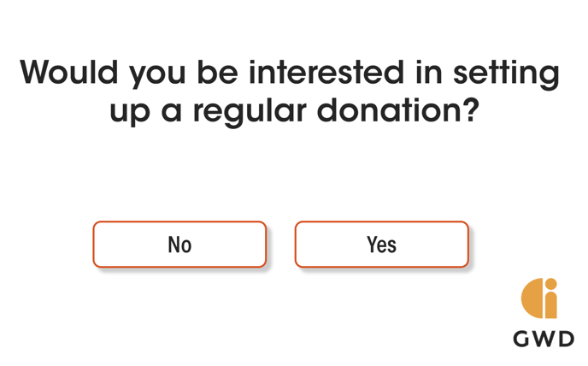Select the word 'regular' in the question
Screen dimensions: 588x366
coord(250,113)
